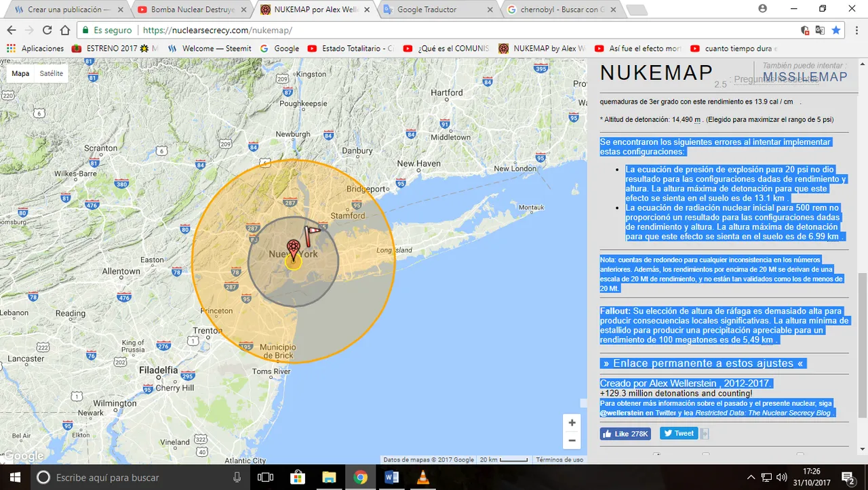Click the secure padlock 'Es seguro' indicator
The image size is (868, 490).
click(107, 30)
